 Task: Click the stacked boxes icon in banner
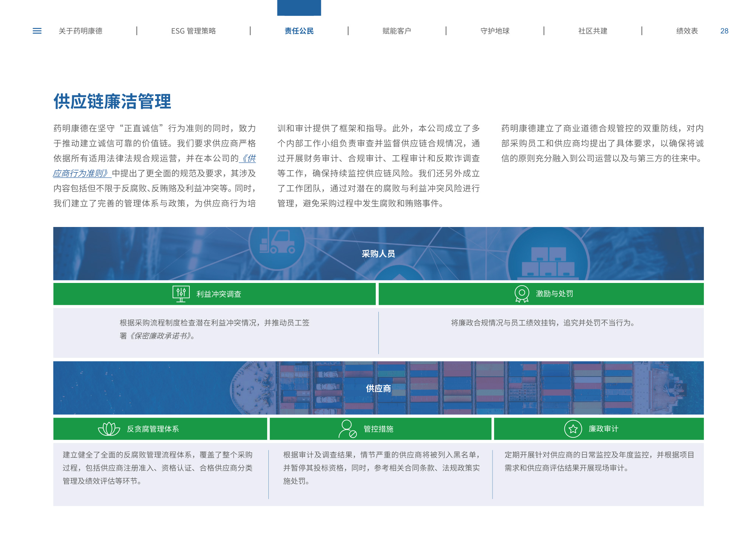click(548, 261)
